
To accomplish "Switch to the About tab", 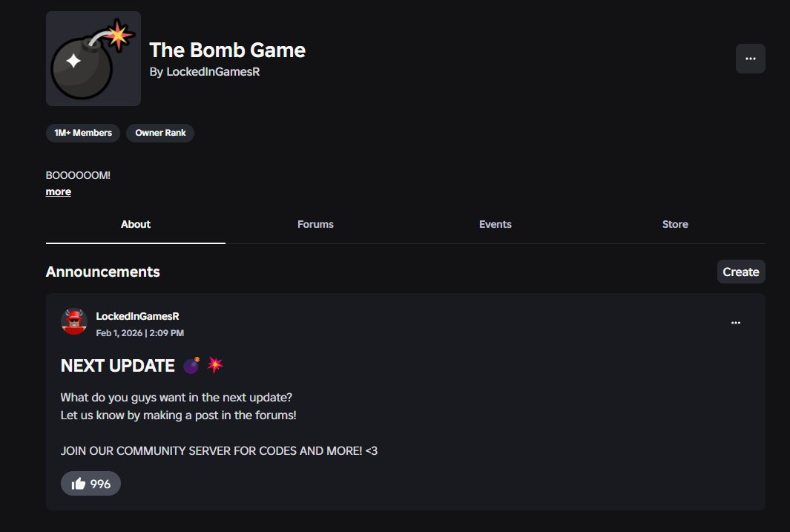I will [136, 224].
